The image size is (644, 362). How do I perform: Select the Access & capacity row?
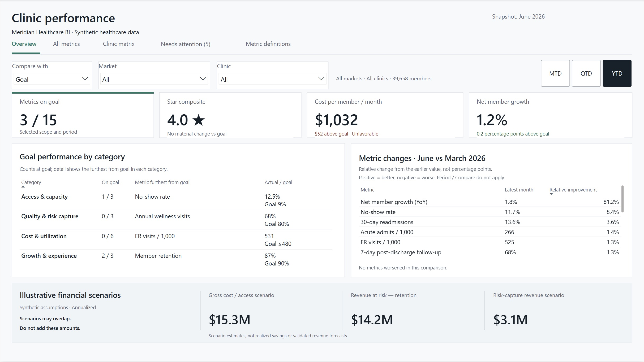click(x=176, y=200)
